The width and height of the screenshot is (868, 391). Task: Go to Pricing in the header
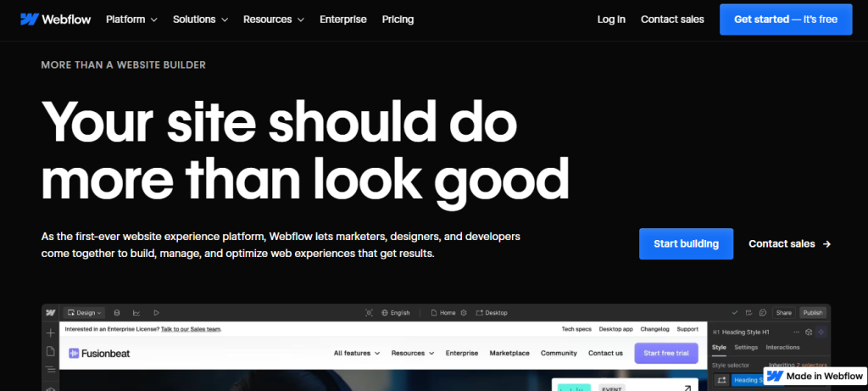pyautogui.click(x=398, y=20)
